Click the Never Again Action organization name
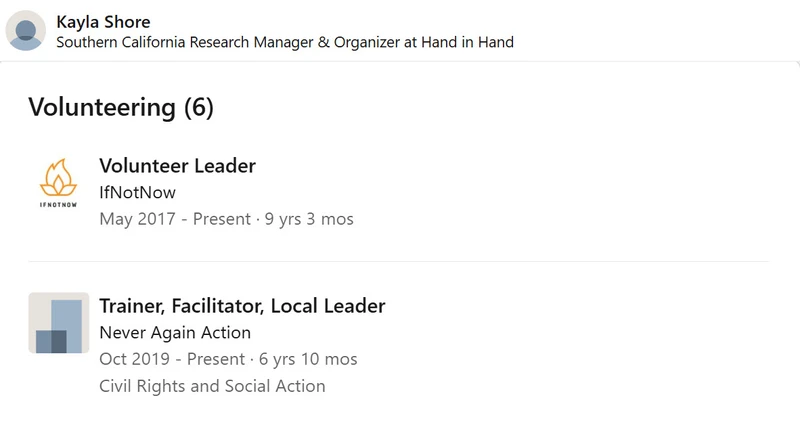The width and height of the screenshot is (800, 425). [175, 333]
